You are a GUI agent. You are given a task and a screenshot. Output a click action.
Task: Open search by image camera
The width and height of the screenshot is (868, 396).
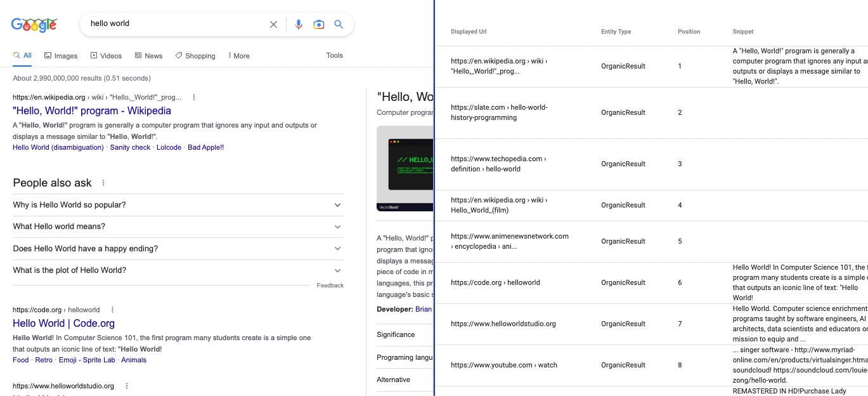click(319, 25)
